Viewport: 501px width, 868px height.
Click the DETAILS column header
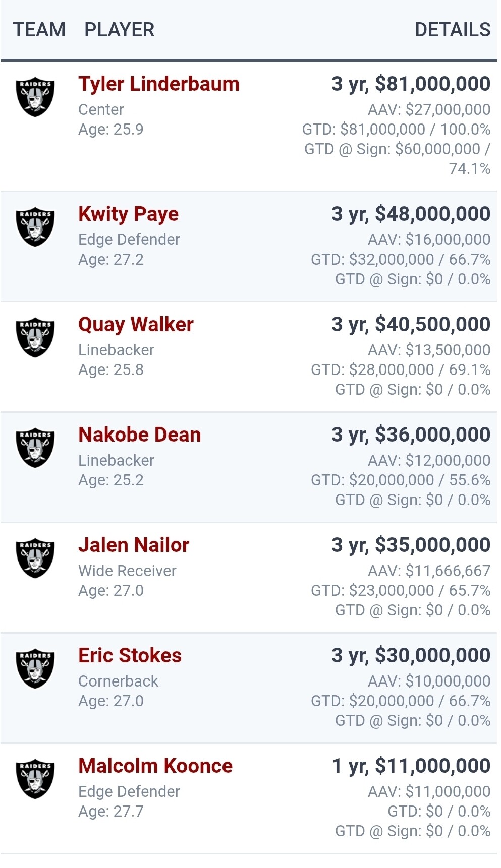click(x=452, y=30)
